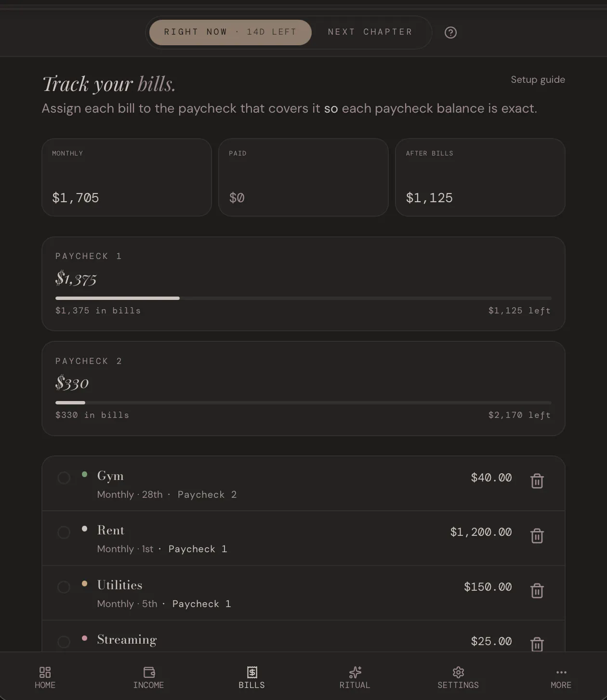Change Rent's Paycheck 1 assignment
This screenshot has height=700, width=607.
tap(198, 549)
